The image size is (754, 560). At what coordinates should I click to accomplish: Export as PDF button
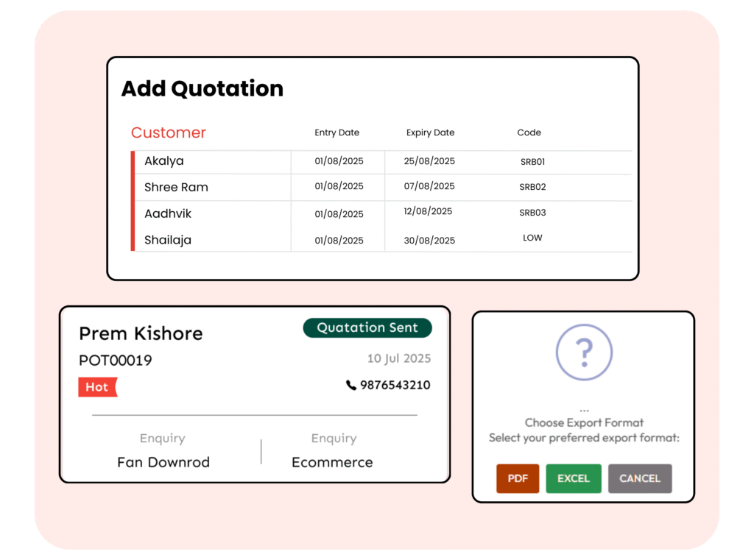[518, 478]
